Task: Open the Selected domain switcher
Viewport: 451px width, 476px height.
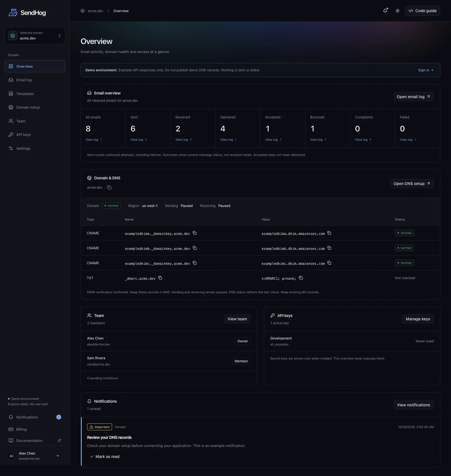Action: point(35,36)
